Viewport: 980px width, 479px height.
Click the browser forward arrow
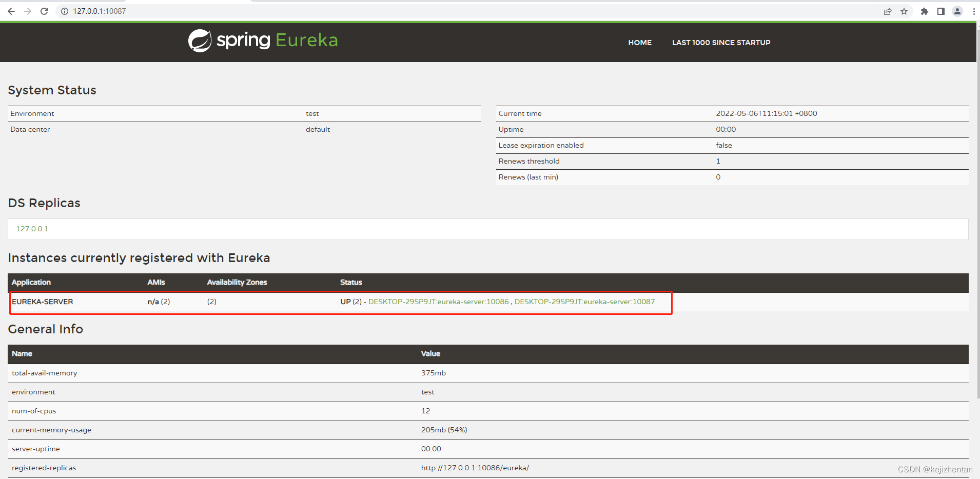click(x=28, y=11)
